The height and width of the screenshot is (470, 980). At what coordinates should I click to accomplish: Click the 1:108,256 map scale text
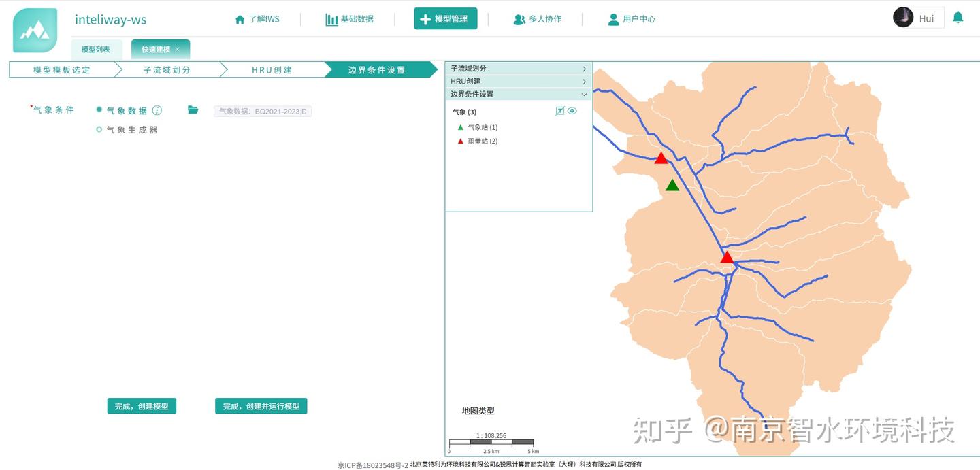491,435
